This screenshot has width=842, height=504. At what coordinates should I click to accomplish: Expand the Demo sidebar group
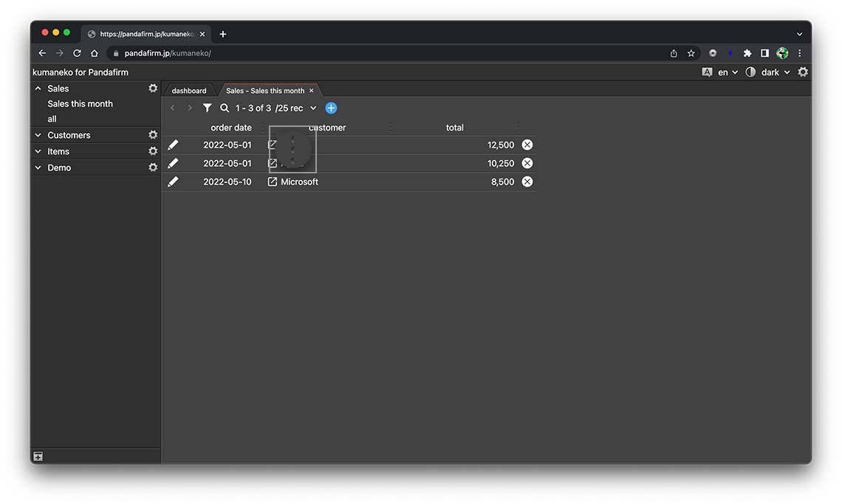click(x=38, y=168)
